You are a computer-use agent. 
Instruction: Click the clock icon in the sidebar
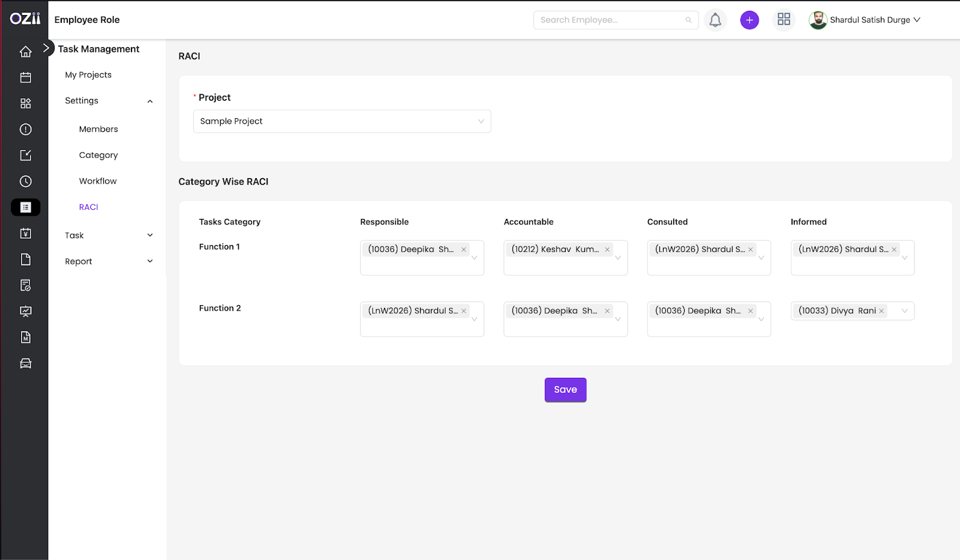(25, 181)
